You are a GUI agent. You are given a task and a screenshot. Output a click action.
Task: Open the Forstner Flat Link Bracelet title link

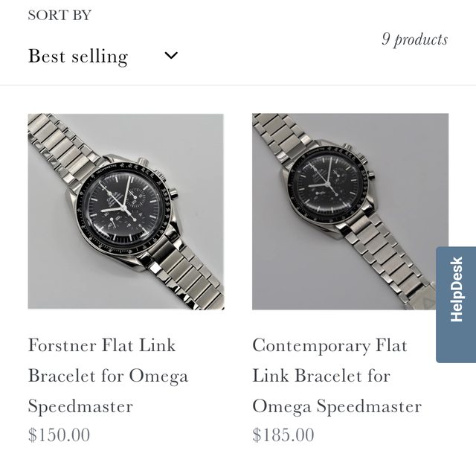(108, 376)
